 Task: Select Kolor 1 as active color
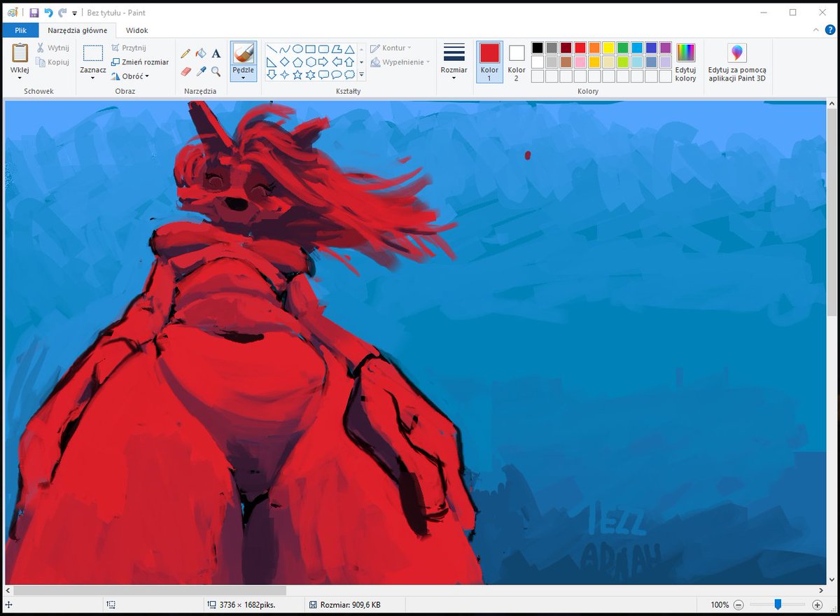coord(489,62)
